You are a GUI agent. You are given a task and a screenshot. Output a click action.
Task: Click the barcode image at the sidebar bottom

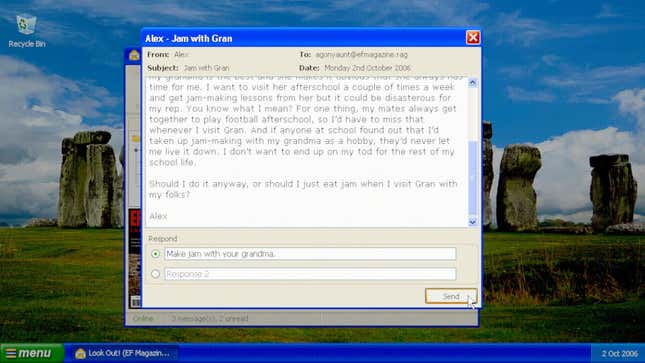click(x=135, y=302)
